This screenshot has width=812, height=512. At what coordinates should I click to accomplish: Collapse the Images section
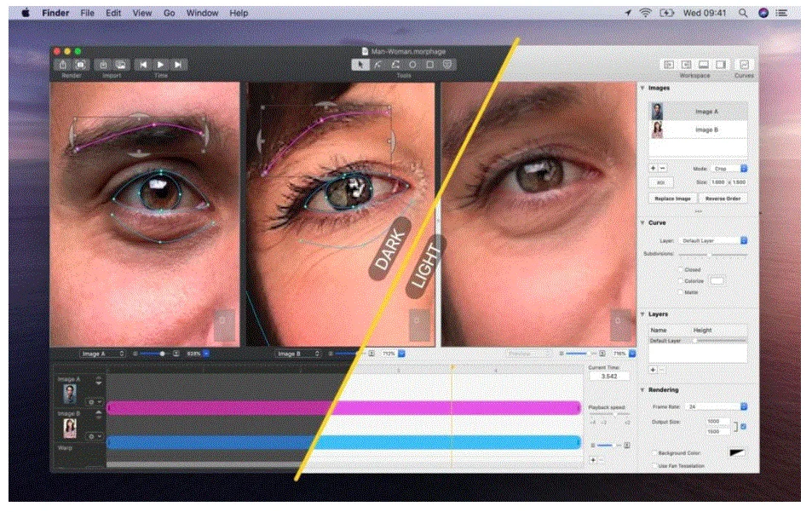click(x=642, y=88)
